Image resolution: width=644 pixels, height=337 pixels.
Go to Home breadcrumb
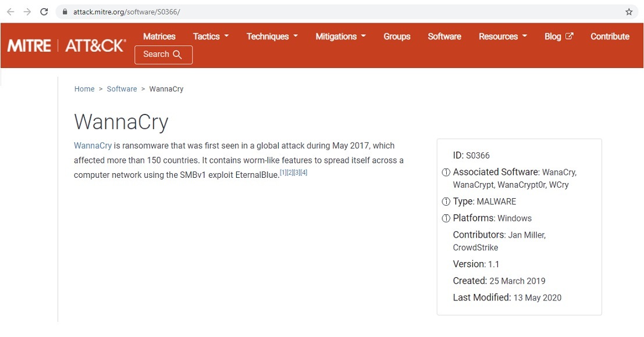84,89
